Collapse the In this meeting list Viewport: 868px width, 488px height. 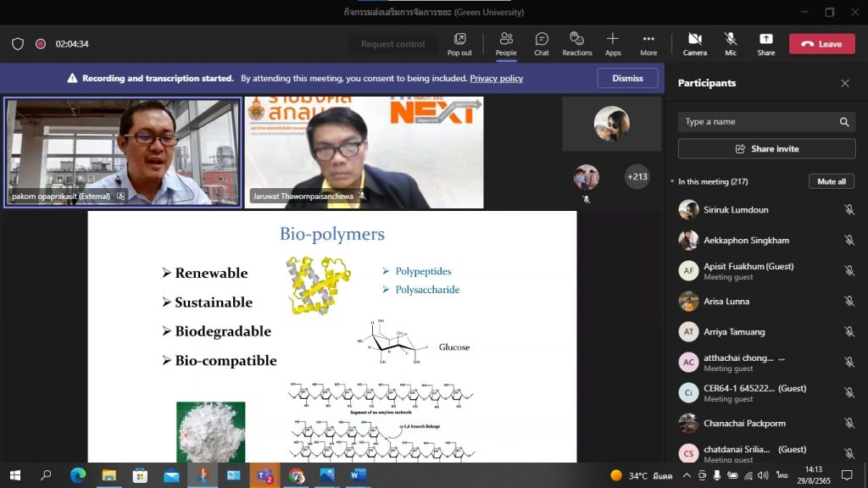click(x=672, y=181)
